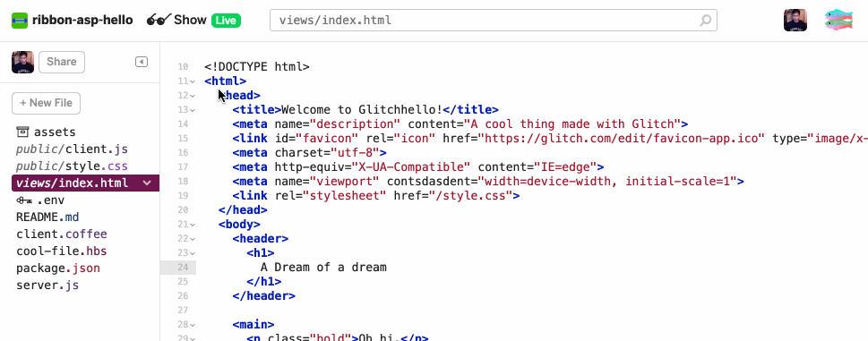Click the DOCTYPE html declaration line
Viewport: 868px width, 341px height.
click(257, 67)
